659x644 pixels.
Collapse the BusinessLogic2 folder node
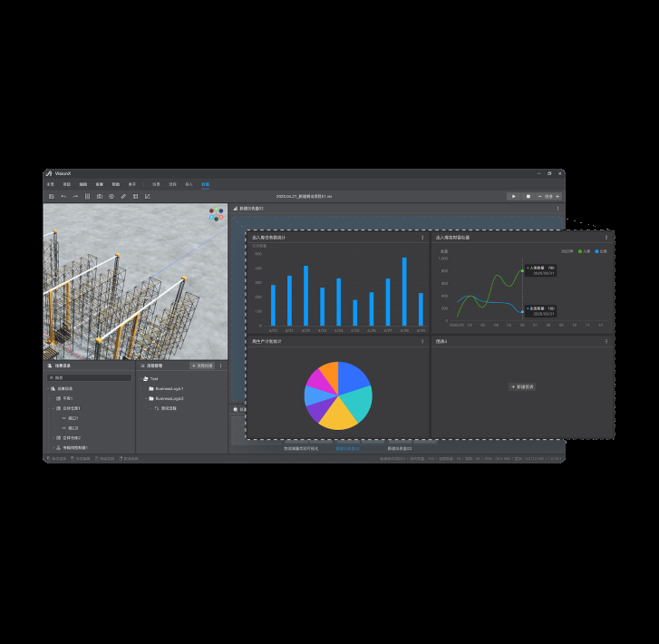click(x=147, y=398)
